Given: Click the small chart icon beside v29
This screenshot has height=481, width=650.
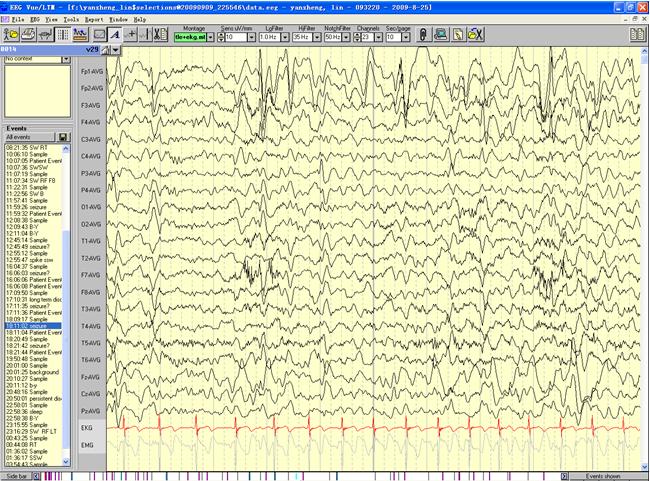Looking at the screenshot, I should click(x=106, y=50).
